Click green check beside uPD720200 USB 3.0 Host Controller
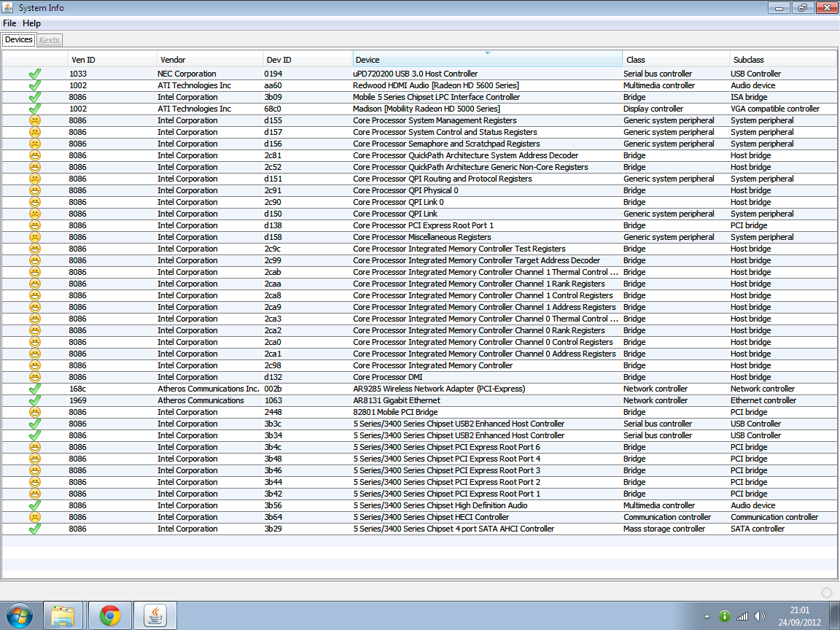Viewport: 840px width, 630px height. [34, 74]
